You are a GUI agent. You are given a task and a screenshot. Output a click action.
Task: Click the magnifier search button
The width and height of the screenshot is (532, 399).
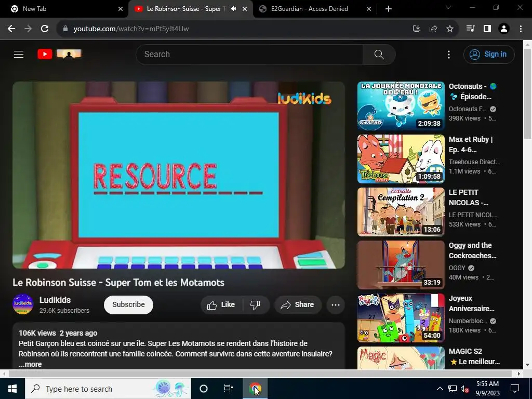[379, 54]
